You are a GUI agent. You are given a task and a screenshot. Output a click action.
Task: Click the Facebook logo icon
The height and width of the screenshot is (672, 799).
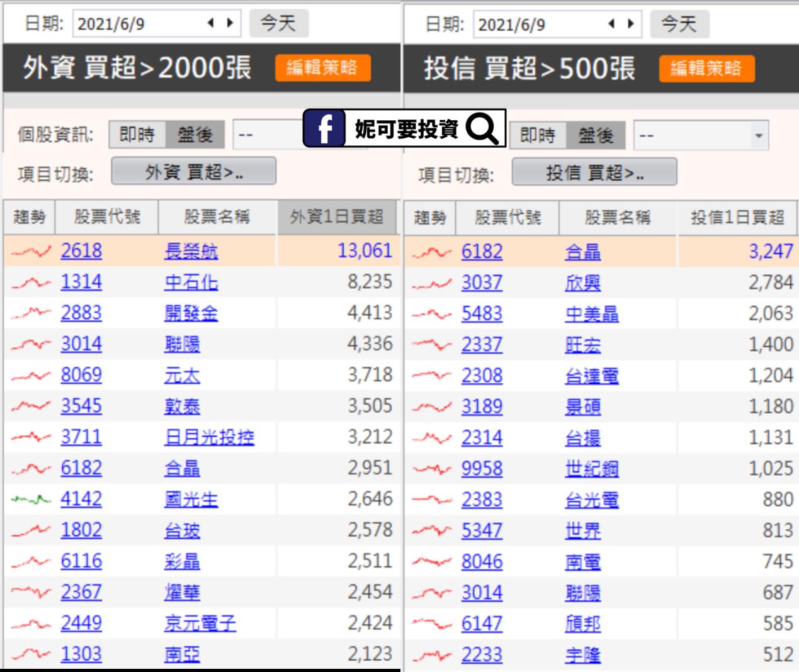(324, 129)
